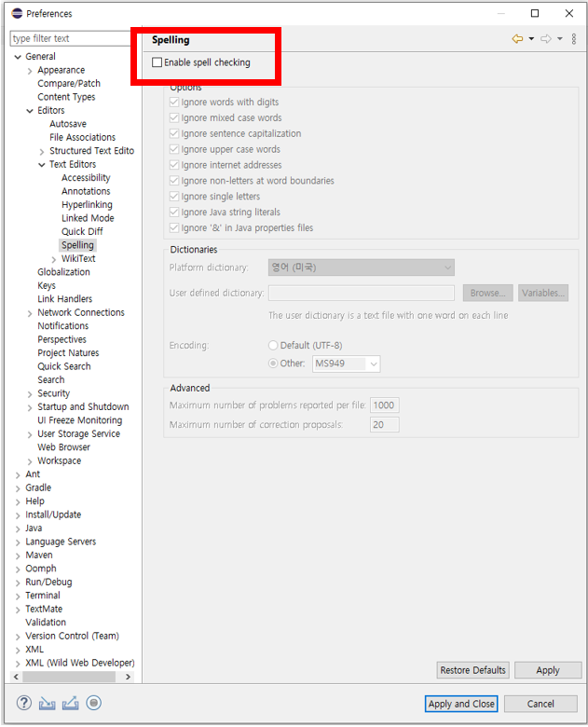Select the Spelling tree item
The image size is (588, 727).
click(x=77, y=245)
